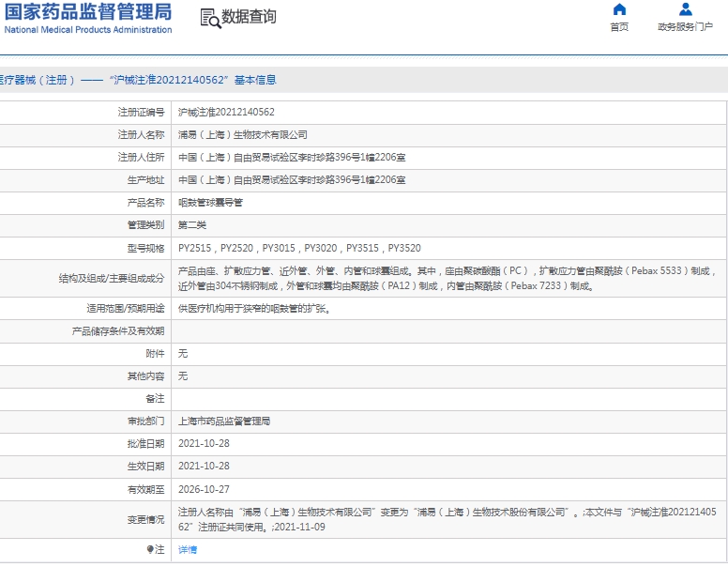This screenshot has height=567, width=728.
Task: Click the 产品名称 value 咽鼓管球囊导管
Action: click(210, 203)
